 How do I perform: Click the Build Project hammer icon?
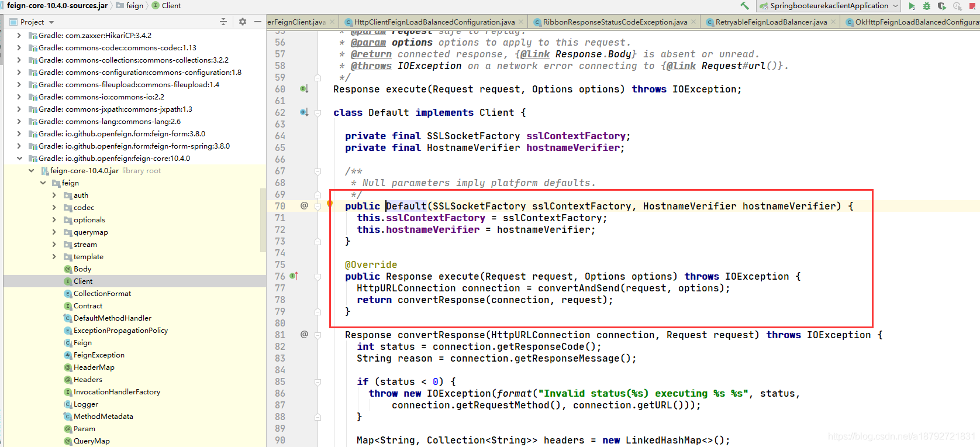[744, 6]
